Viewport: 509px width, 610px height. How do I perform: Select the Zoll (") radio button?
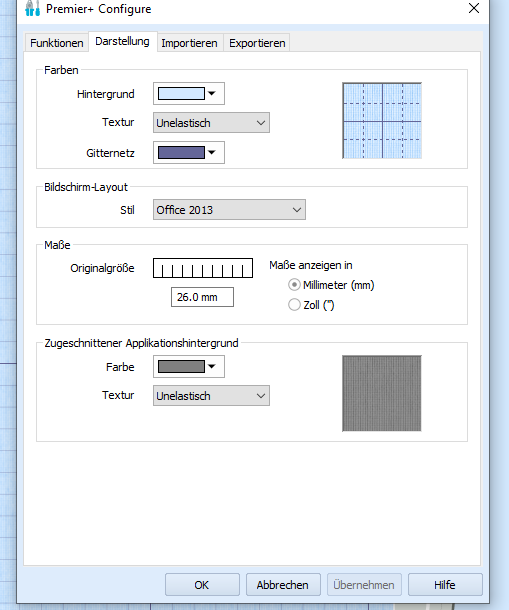294,305
